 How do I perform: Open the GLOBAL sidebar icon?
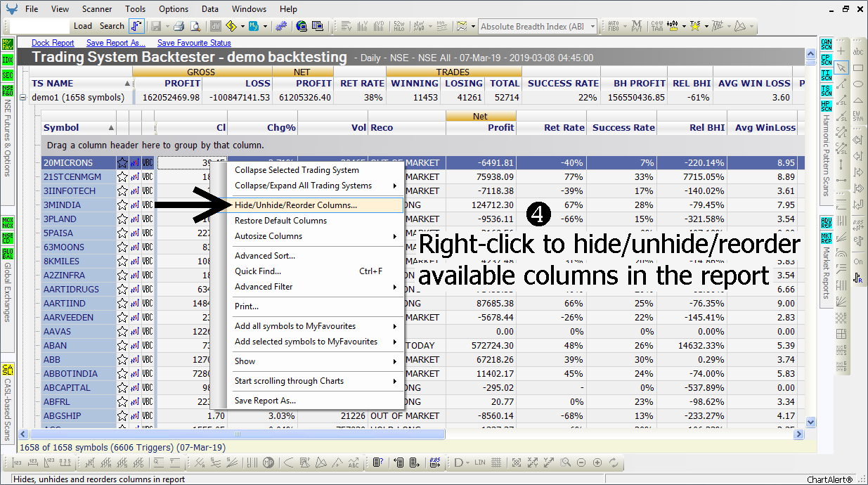click(8, 254)
